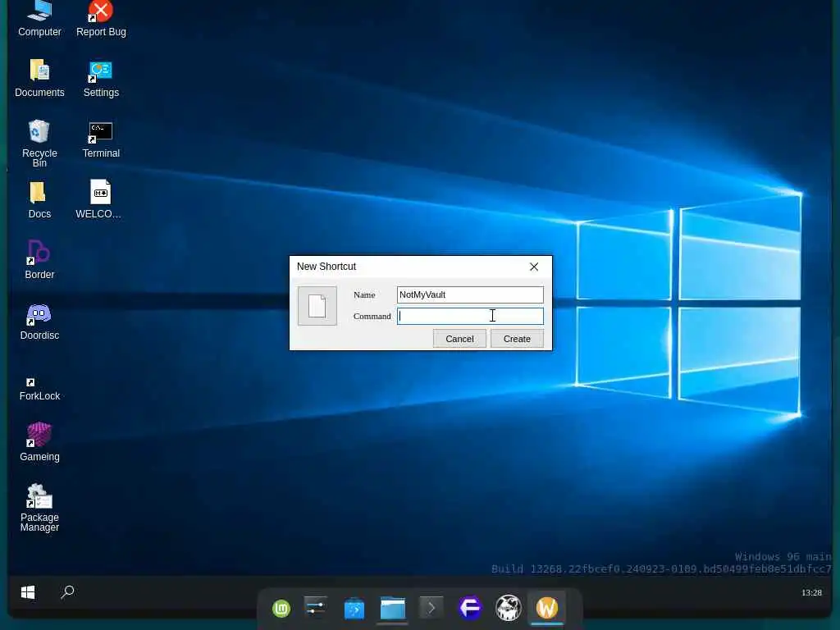Click the 13:28 taskbar clock
Viewport: 840px width, 630px height.
tap(811, 592)
